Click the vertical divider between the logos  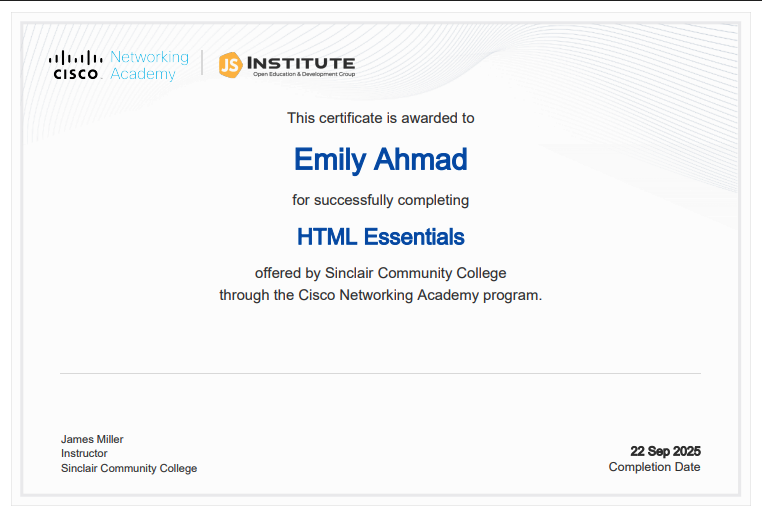tap(203, 64)
